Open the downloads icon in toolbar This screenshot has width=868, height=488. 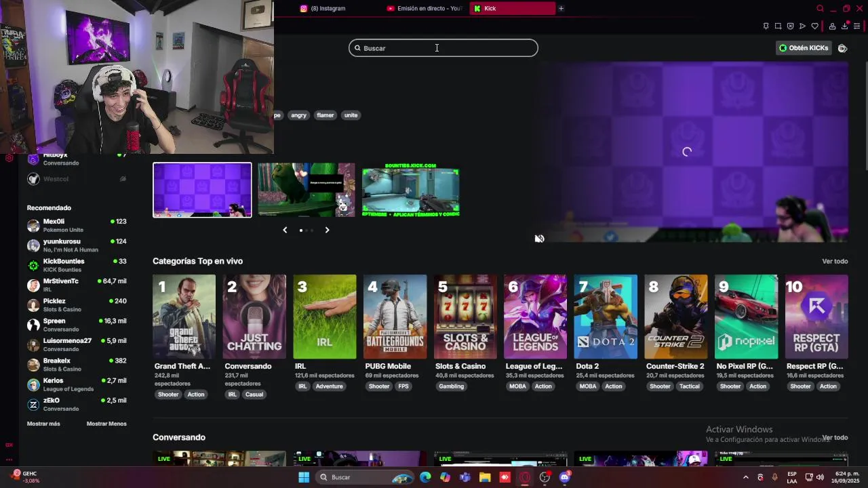[x=844, y=26]
